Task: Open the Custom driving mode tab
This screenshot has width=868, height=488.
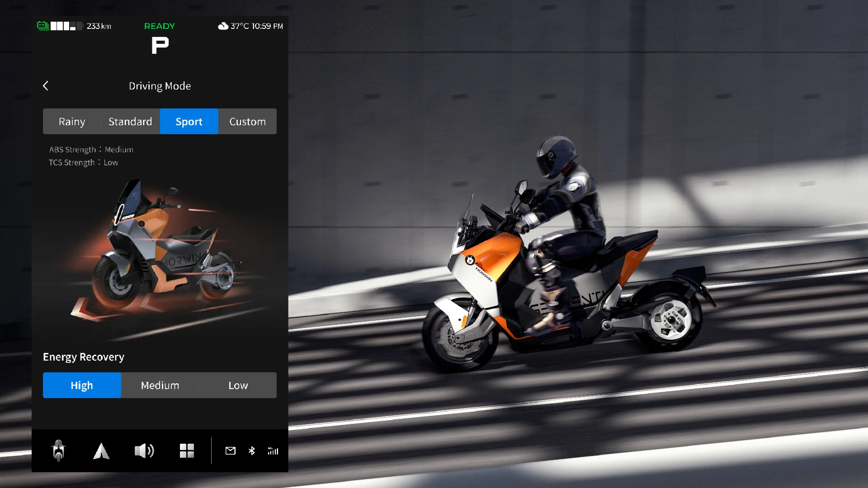Action: (x=247, y=122)
